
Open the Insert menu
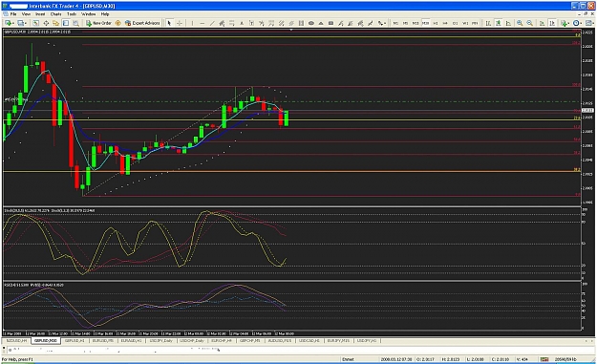40,14
